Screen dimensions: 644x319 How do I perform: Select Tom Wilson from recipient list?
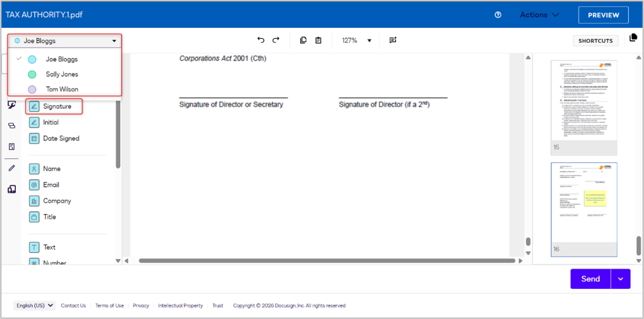tap(61, 89)
